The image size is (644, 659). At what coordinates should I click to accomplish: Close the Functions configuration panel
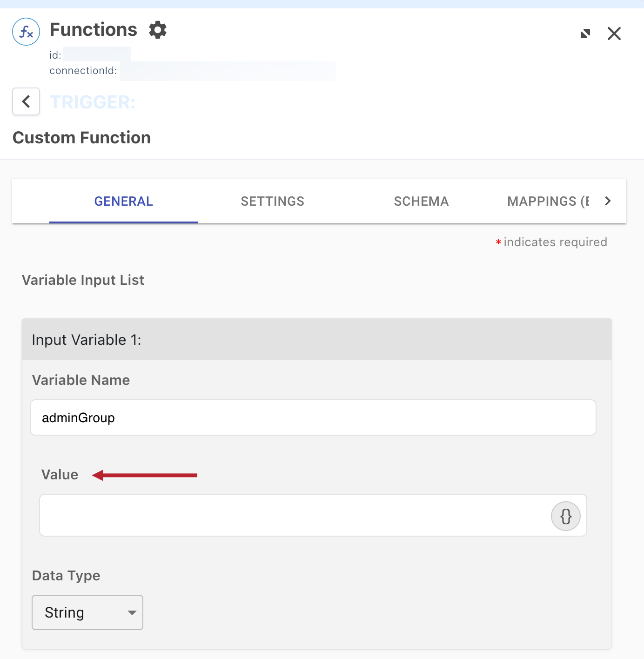(x=614, y=33)
